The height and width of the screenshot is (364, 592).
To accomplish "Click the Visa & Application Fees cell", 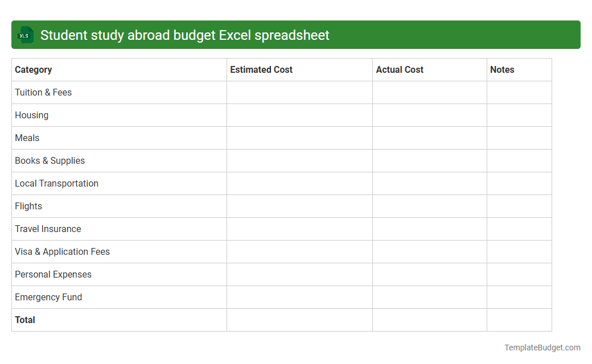I will pyautogui.click(x=62, y=251).
